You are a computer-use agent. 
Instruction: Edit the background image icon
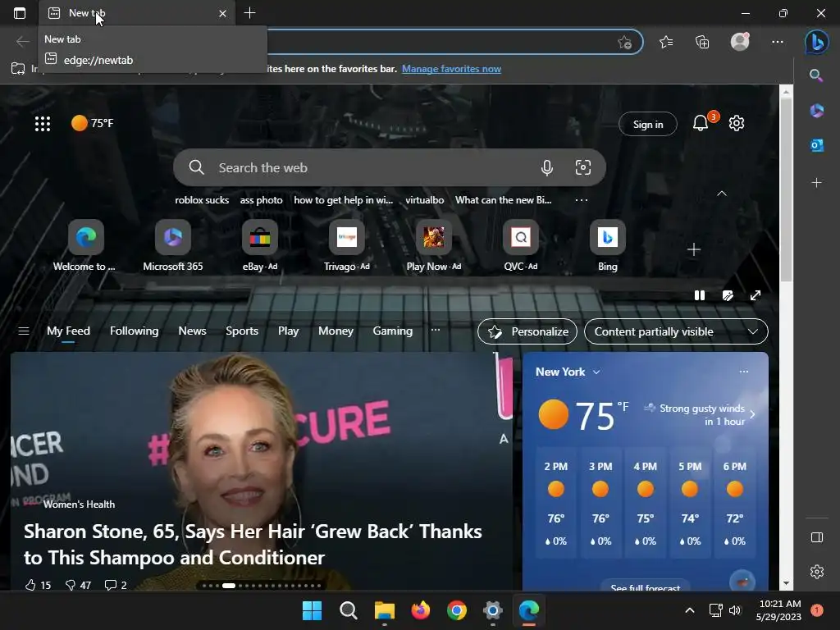pyautogui.click(x=728, y=295)
